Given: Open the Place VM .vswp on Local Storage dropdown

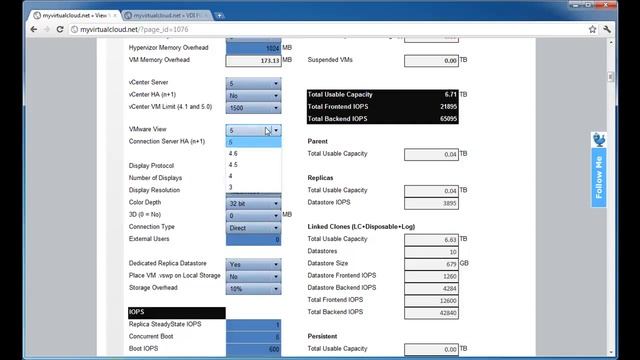Looking at the screenshot, I should point(253,277).
